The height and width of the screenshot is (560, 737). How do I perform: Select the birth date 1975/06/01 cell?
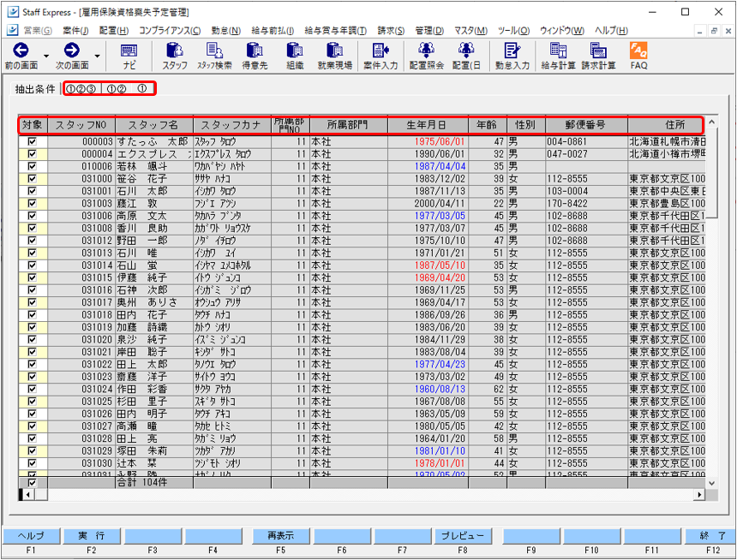click(x=428, y=141)
